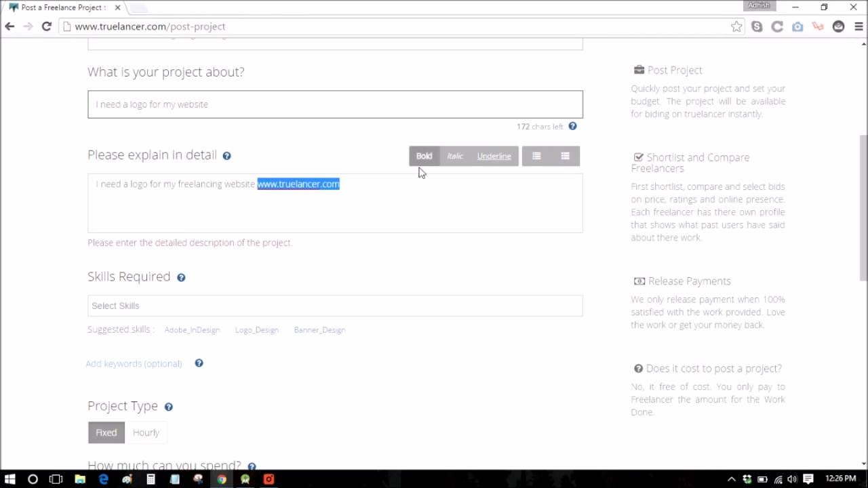Click the red Laravel-style extension icon
Viewport: 868px width, 488px height.
point(818,26)
